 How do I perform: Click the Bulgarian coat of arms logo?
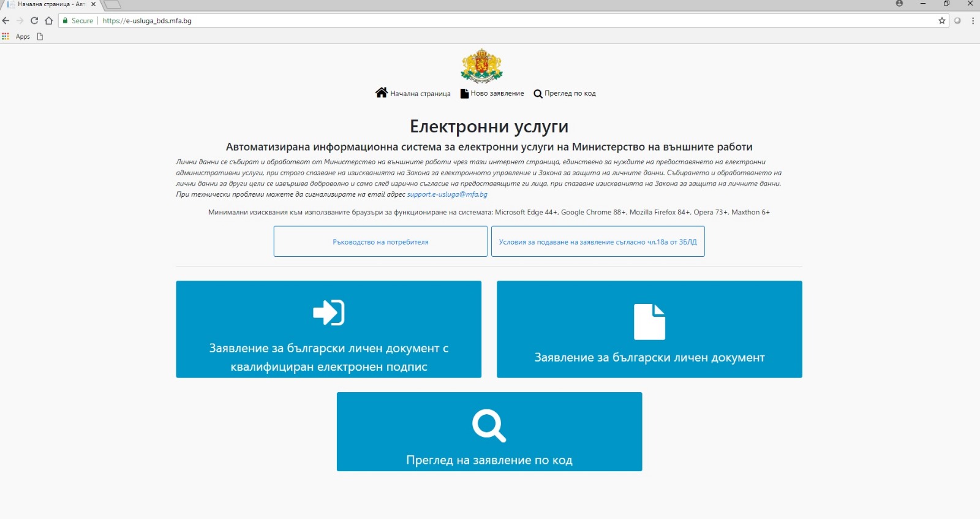click(x=481, y=66)
